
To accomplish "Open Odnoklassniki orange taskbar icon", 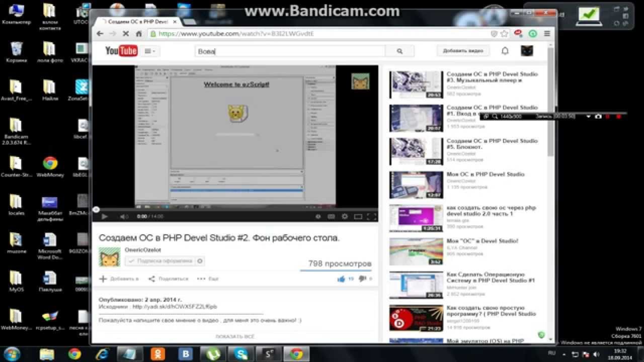I will [x=158, y=354].
